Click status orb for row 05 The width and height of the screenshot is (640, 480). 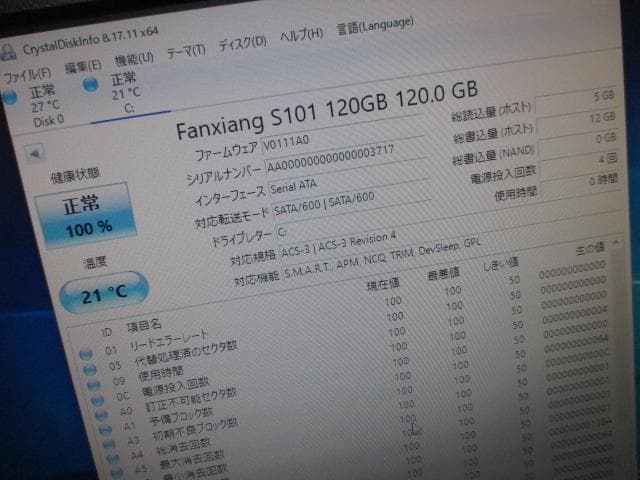pos(90,370)
